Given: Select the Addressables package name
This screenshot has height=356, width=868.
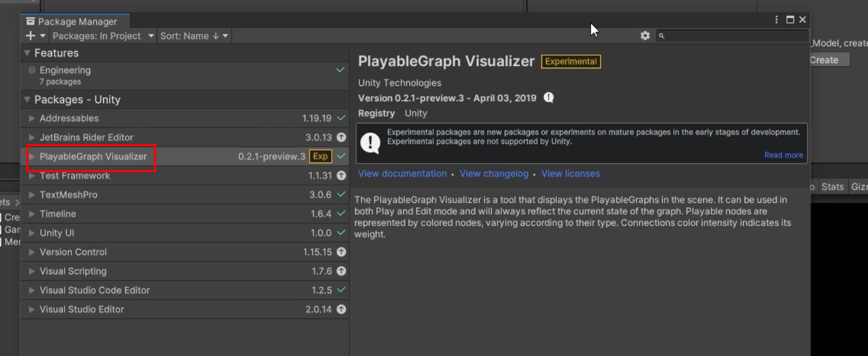Looking at the screenshot, I should pos(69,118).
